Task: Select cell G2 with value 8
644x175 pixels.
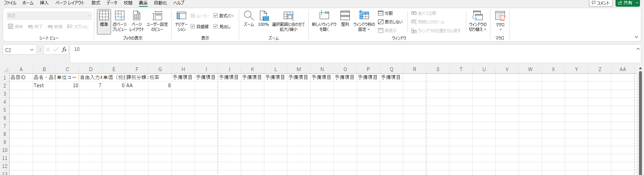Action: [160, 85]
